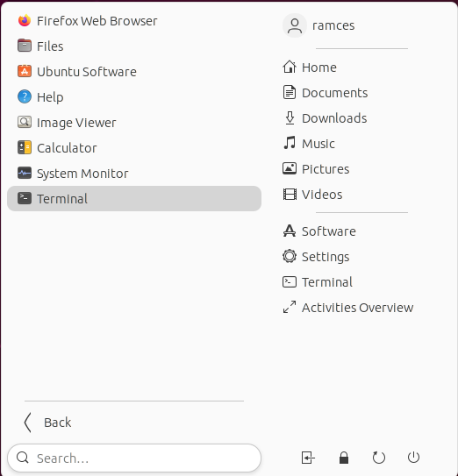This screenshot has width=458, height=476.
Task: Click the user avatar icon beside ramces
Action: click(295, 25)
